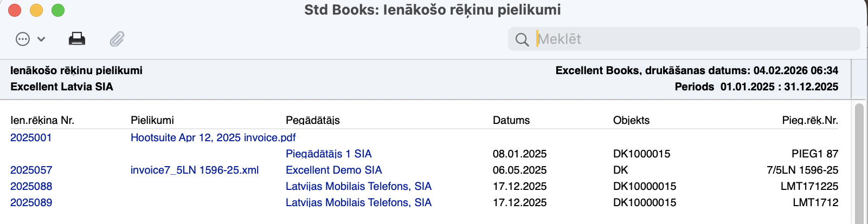Open the ellipsis actions menu
Screen dimensions: 868x224
point(23,39)
